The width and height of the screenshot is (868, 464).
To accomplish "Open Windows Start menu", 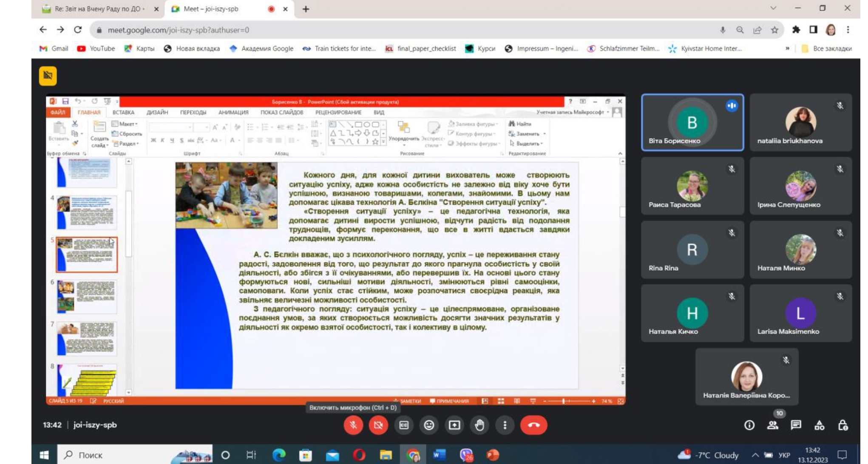I will point(44,455).
